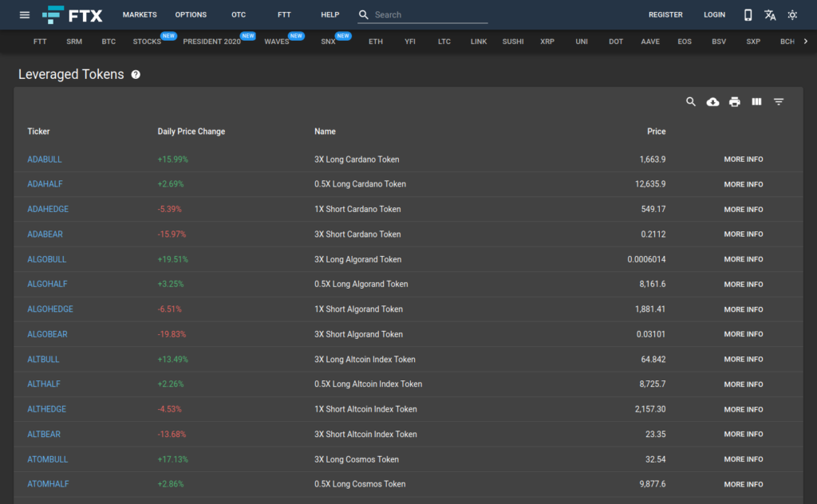
Task: Select the FTT ticker shortcut
Action: point(40,41)
